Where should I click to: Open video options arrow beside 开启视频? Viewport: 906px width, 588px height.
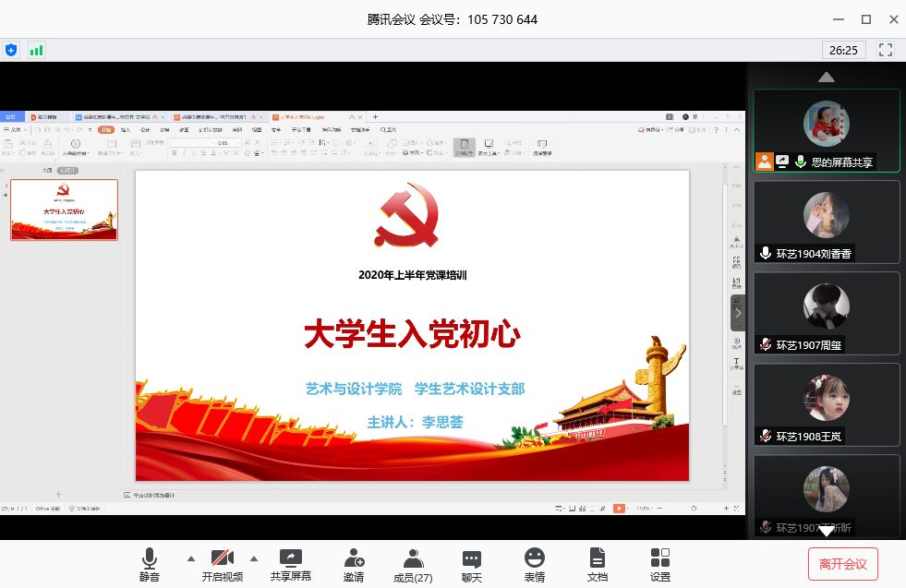254,558
